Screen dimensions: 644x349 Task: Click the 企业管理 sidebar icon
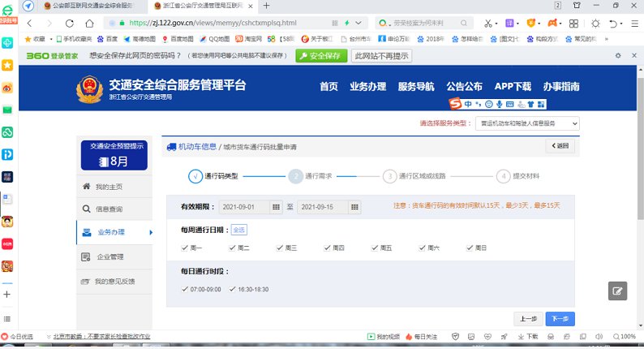click(87, 257)
